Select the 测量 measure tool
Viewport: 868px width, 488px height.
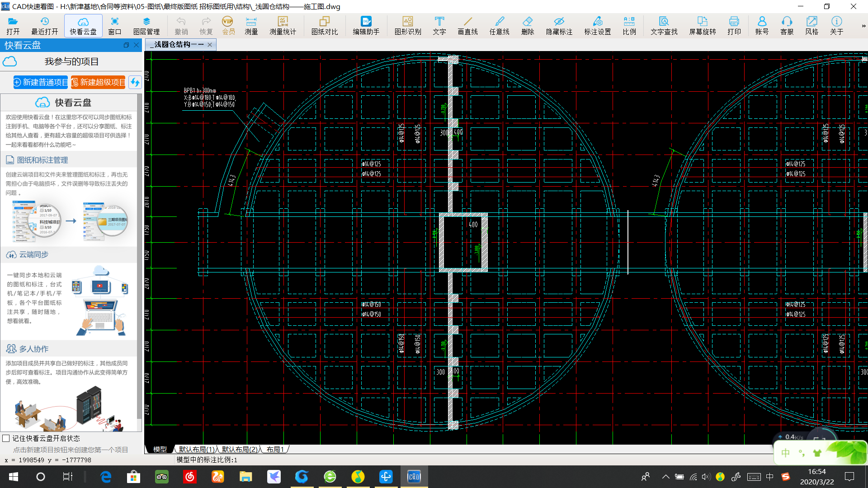tap(251, 26)
